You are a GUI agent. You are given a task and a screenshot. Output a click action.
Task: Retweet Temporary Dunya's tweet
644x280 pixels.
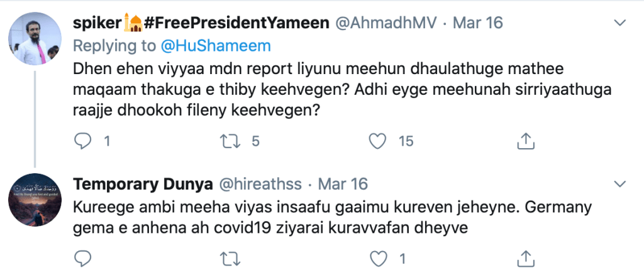coord(231,258)
